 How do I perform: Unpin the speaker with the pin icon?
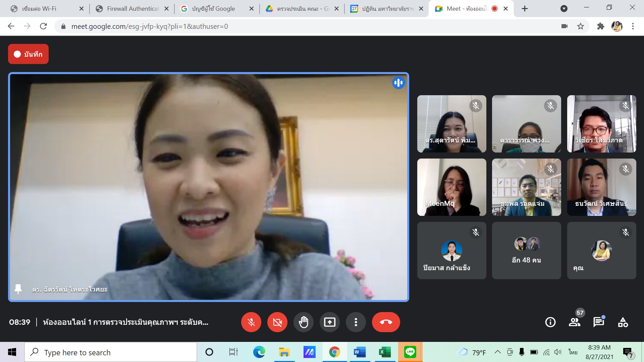18,289
